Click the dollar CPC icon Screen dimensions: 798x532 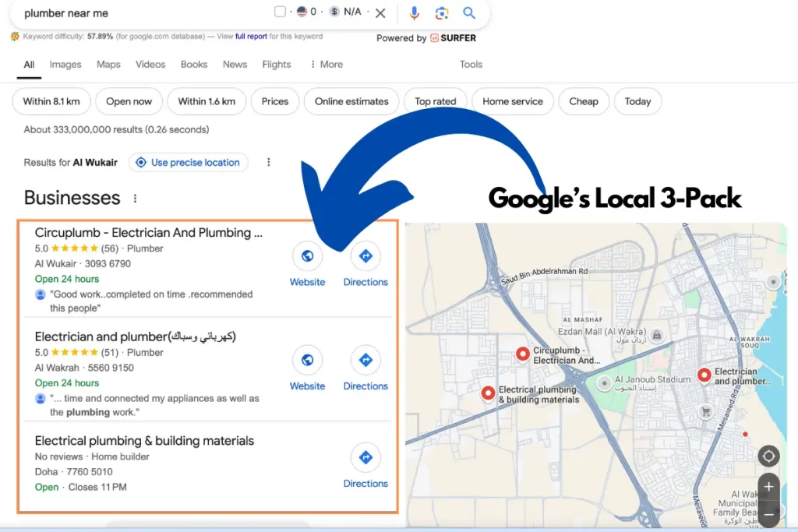click(x=334, y=11)
